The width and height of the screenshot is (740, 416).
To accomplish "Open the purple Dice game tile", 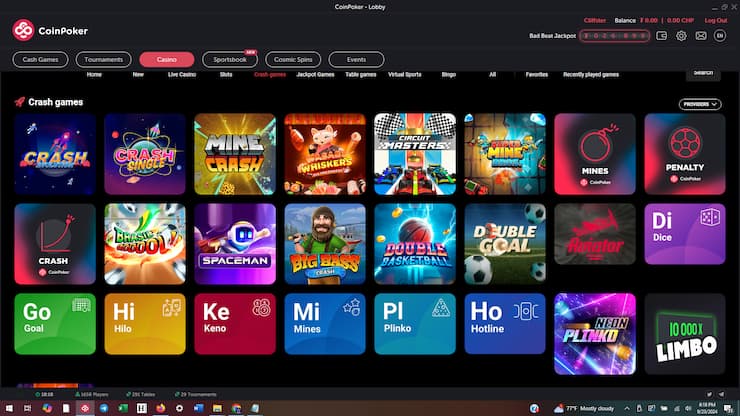I will click(685, 234).
